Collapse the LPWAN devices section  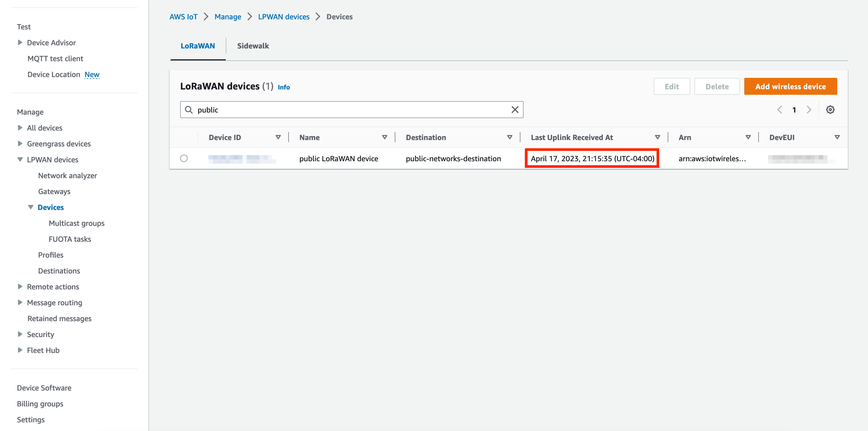[x=20, y=159]
